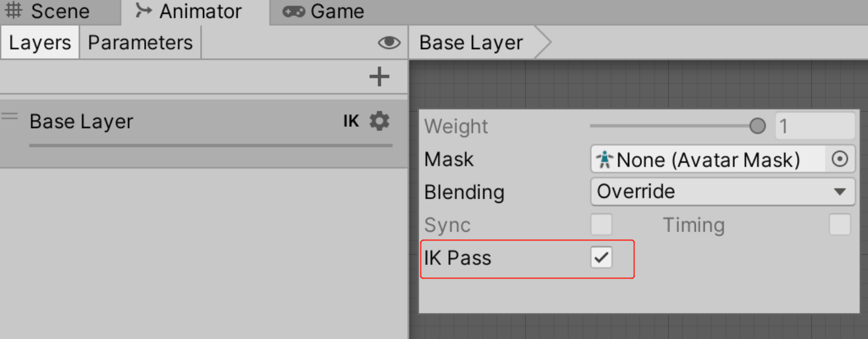Click the avatar mask icon in Mask field
868x339 pixels.
(x=603, y=159)
